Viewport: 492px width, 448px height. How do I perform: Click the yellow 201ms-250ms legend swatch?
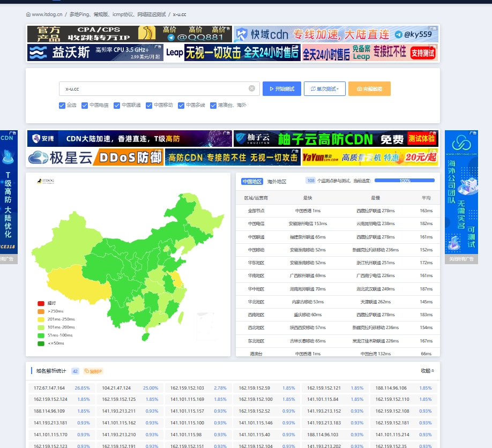coord(41,319)
